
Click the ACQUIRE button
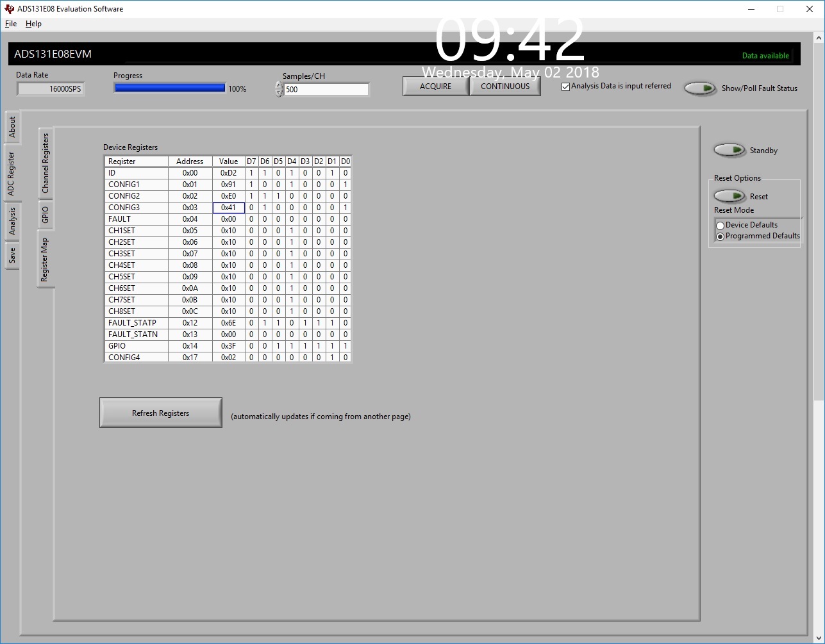436,87
